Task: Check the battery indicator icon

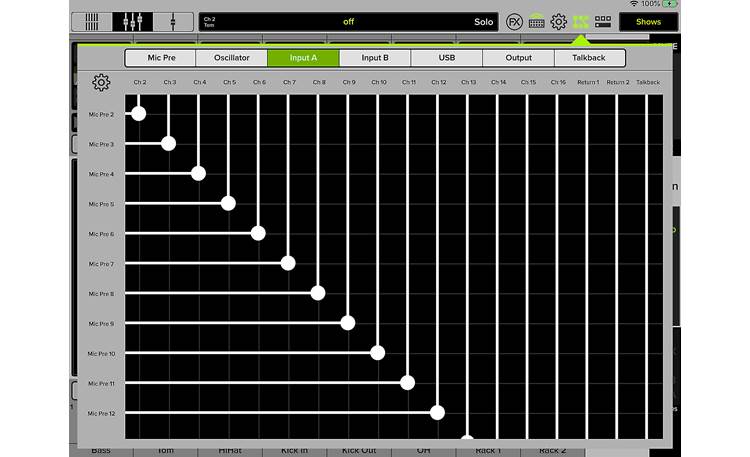Action: tap(670, 3)
